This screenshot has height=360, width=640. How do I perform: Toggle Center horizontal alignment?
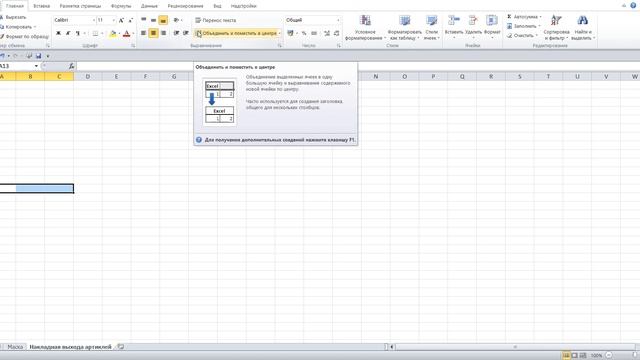tap(153, 33)
